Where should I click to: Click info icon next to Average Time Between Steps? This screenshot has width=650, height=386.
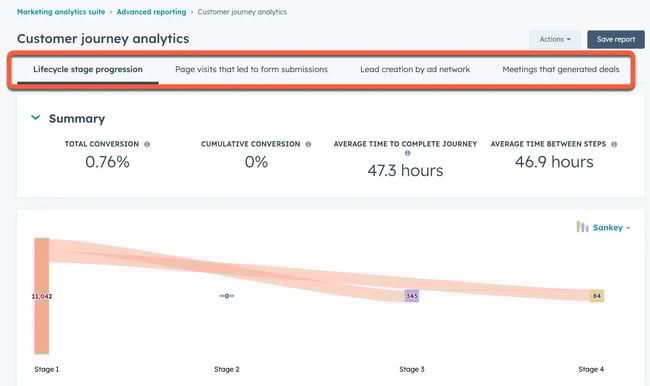[x=614, y=144]
